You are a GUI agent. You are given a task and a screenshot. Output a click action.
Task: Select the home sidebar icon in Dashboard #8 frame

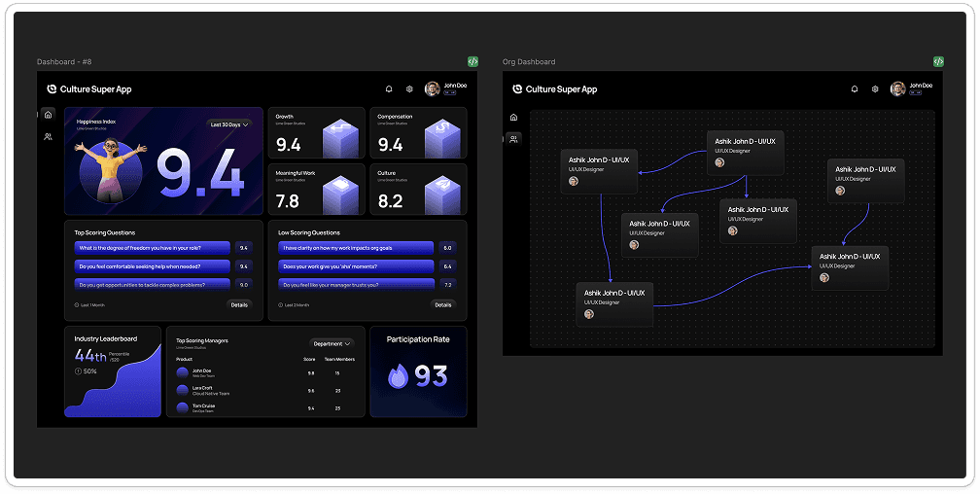click(x=49, y=115)
